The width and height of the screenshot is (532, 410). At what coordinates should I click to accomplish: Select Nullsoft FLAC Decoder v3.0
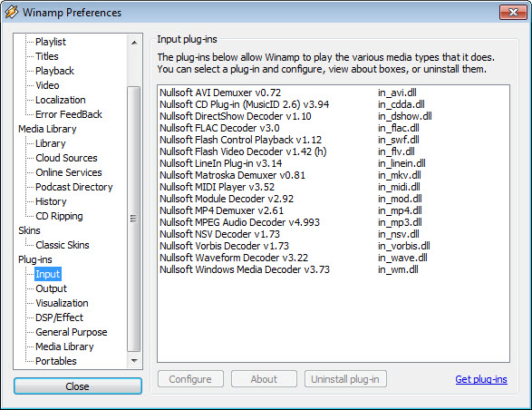pyautogui.click(x=219, y=128)
